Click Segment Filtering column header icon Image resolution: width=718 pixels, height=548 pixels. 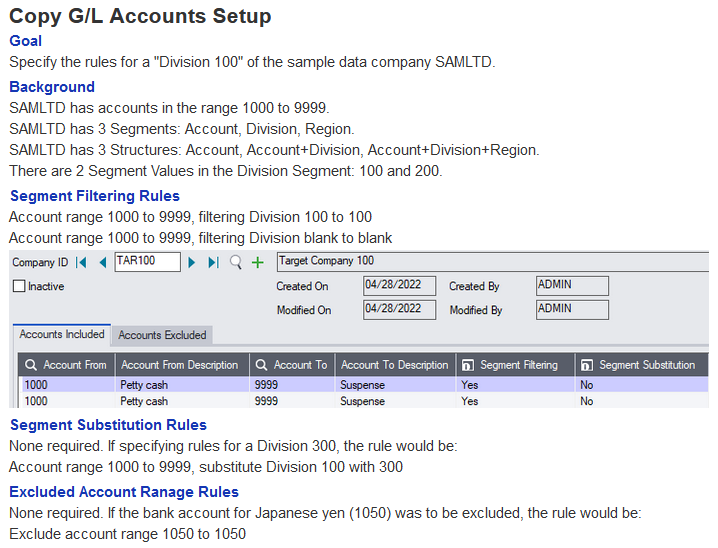tap(467, 365)
